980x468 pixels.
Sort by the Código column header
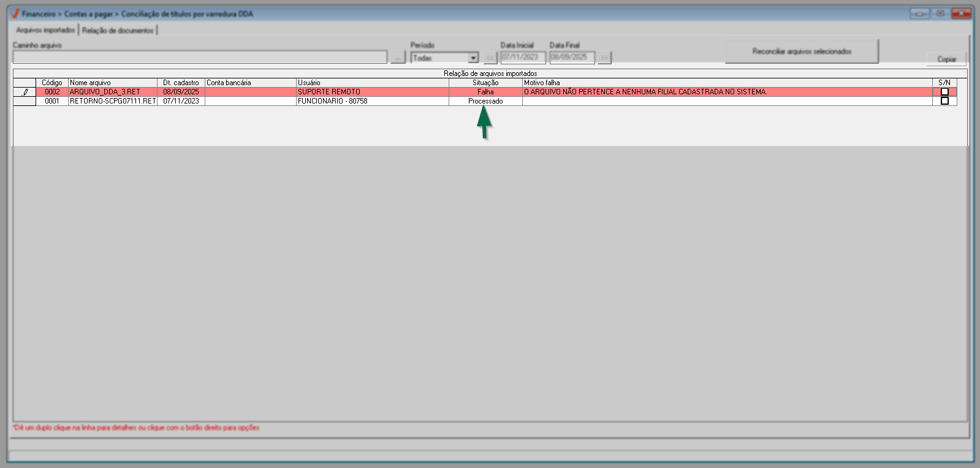(x=52, y=83)
